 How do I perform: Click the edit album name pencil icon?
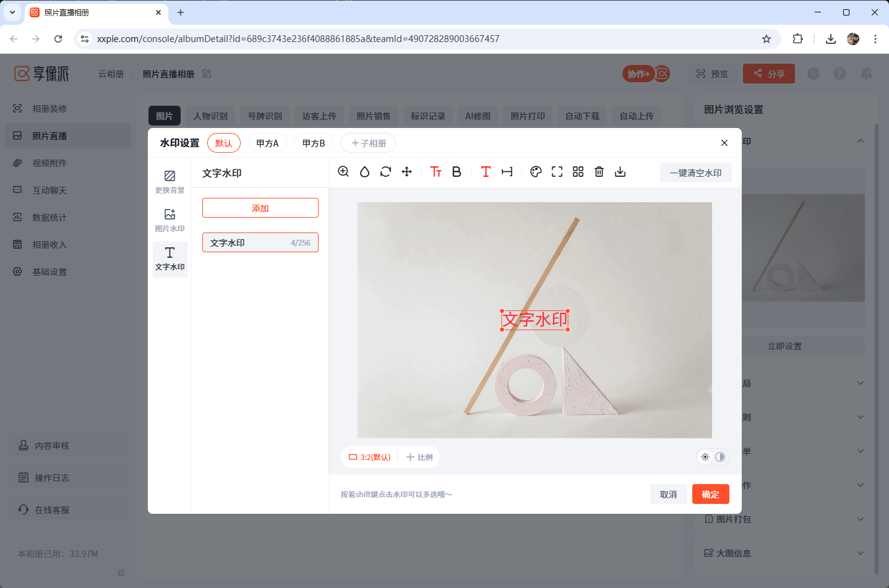point(207,74)
